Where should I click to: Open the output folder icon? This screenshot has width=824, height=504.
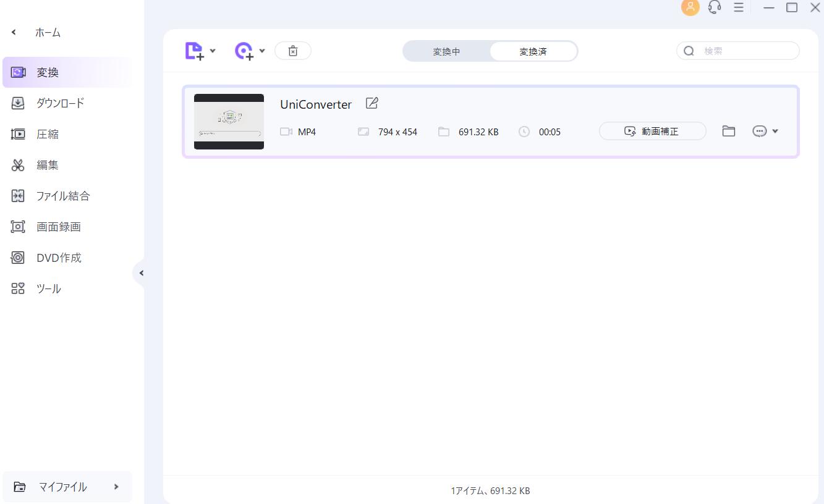(729, 131)
